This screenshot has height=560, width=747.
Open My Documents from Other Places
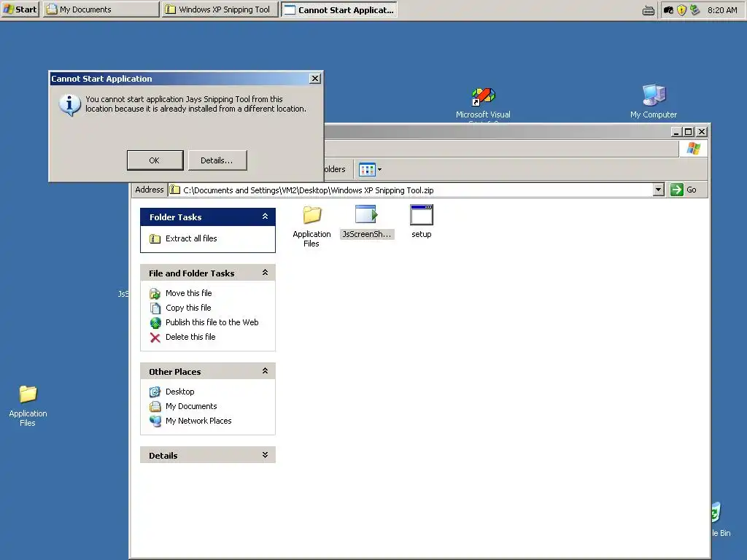pyautogui.click(x=191, y=406)
